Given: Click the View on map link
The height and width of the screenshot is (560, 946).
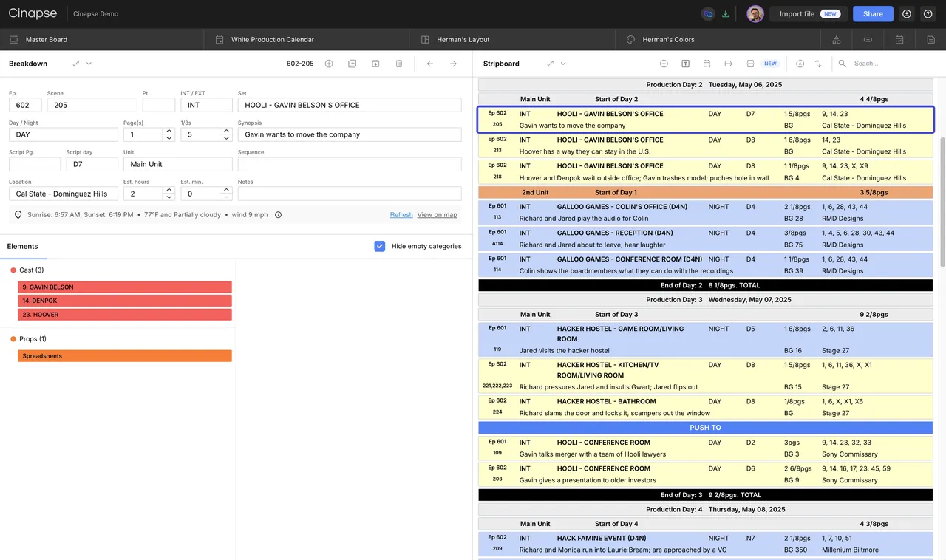Looking at the screenshot, I should [437, 215].
